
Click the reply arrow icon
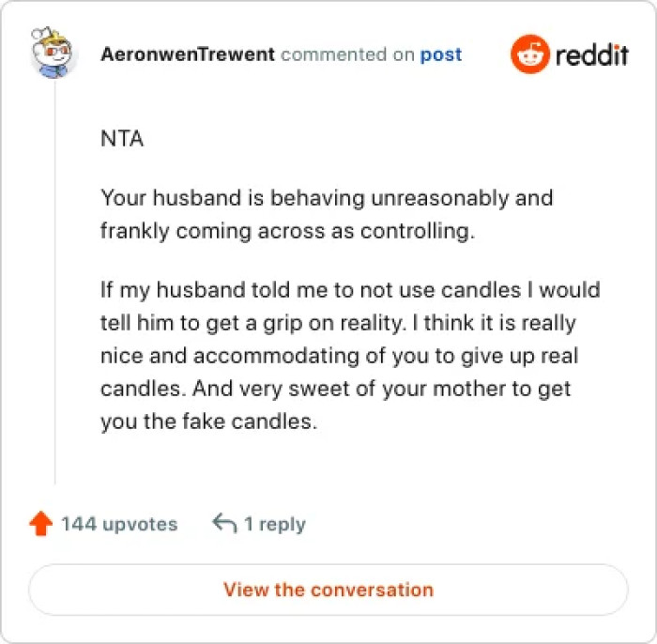(223, 524)
